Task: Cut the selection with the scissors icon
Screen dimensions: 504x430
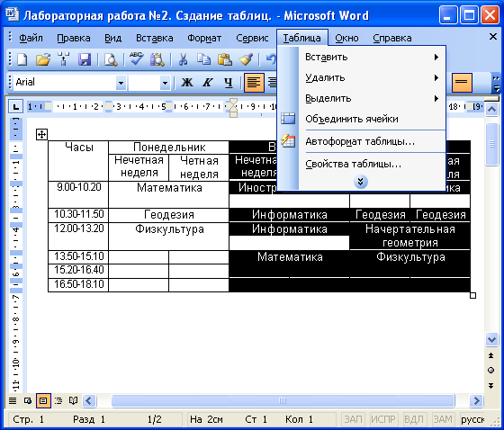Action: (183, 59)
